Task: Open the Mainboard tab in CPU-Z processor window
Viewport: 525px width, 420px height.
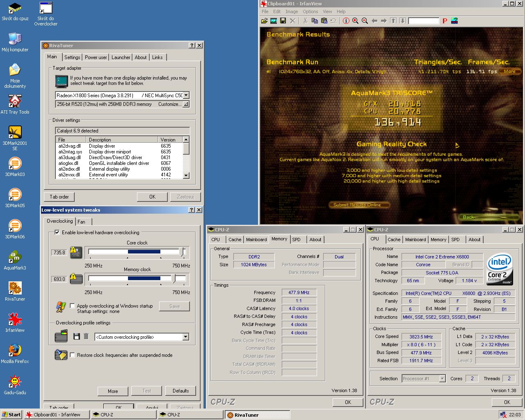Action: [415, 240]
